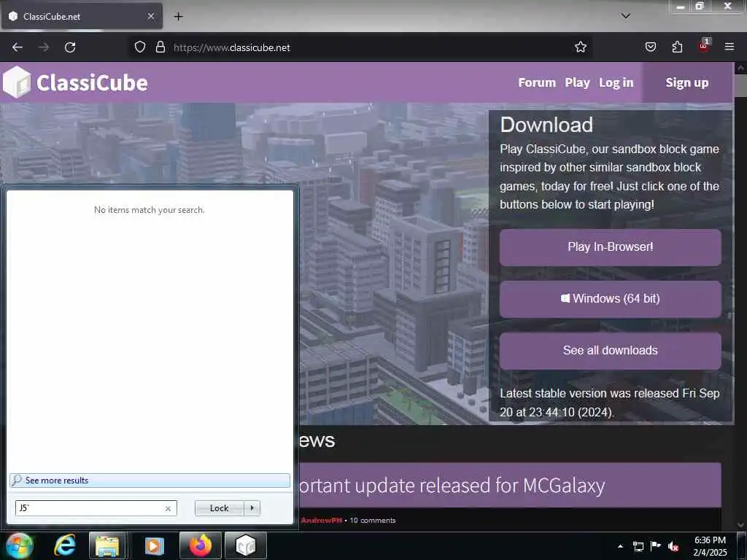Open the Extensions puzzle icon
The height and width of the screenshot is (560, 747).
click(677, 47)
